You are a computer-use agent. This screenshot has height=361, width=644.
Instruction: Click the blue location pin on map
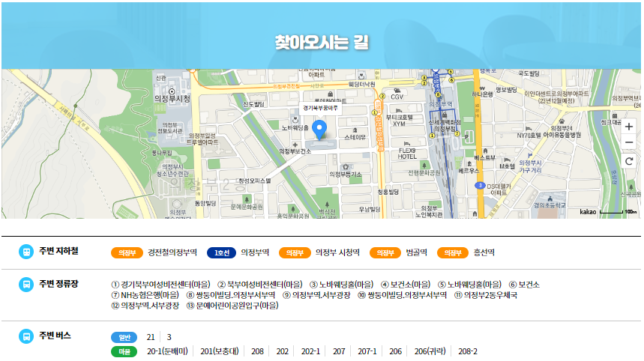click(320, 130)
